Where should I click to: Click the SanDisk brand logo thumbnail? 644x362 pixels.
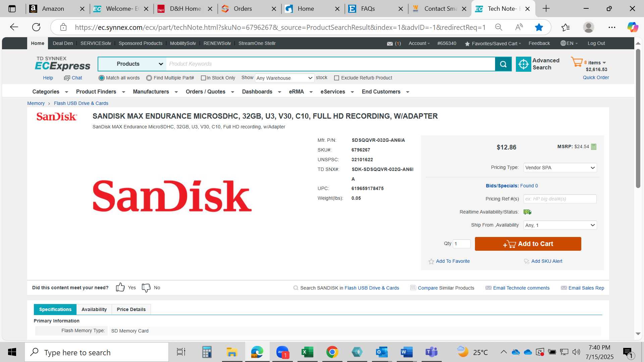click(x=56, y=117)
